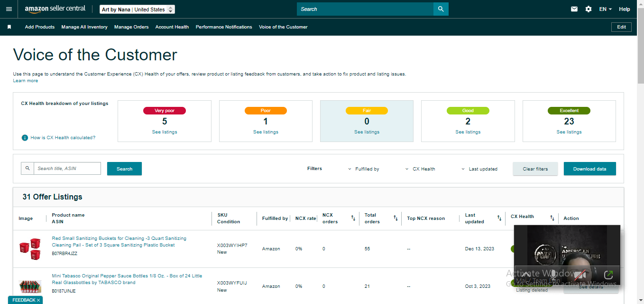Open Add Products menu item

coord(40,27)
